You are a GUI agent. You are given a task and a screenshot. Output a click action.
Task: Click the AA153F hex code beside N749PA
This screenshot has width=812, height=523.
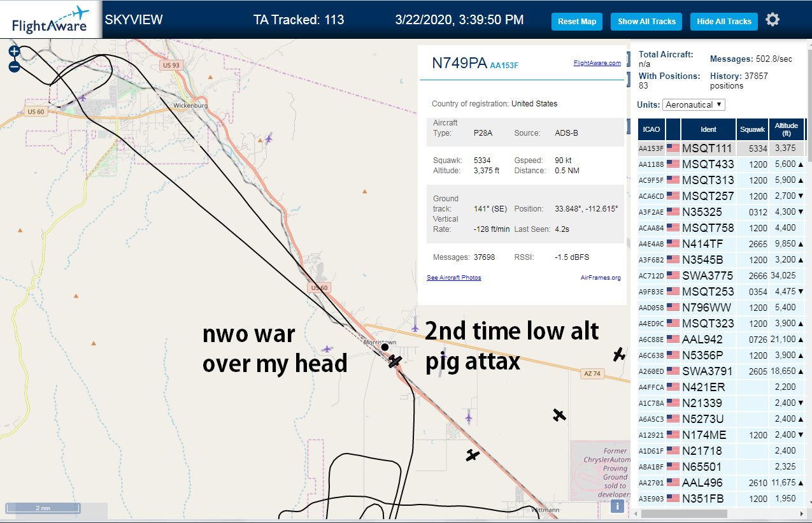click(504, 65)
